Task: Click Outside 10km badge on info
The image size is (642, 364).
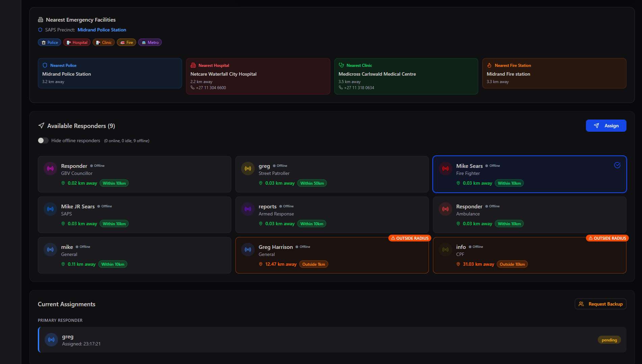Action: 512,264
